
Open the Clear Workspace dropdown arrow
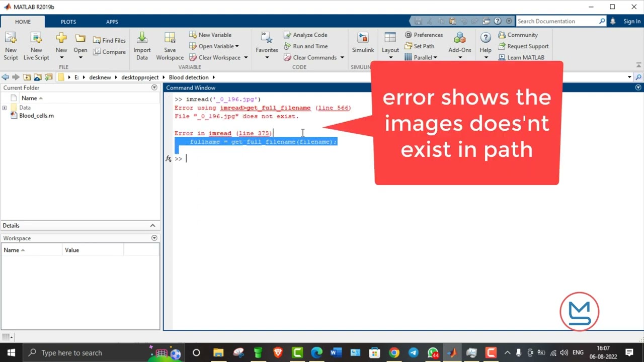point(246,57)
